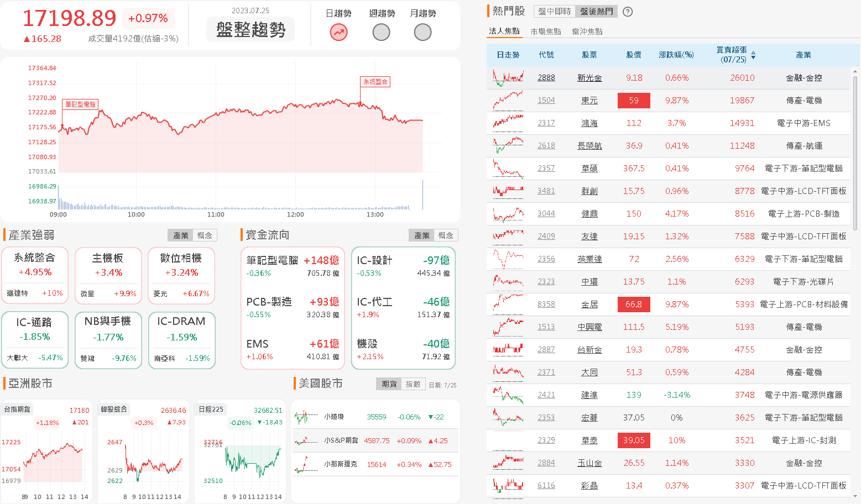Click the weekly trend gray circle
This screenshot has height=504, width=861.
tap(381, 33)
